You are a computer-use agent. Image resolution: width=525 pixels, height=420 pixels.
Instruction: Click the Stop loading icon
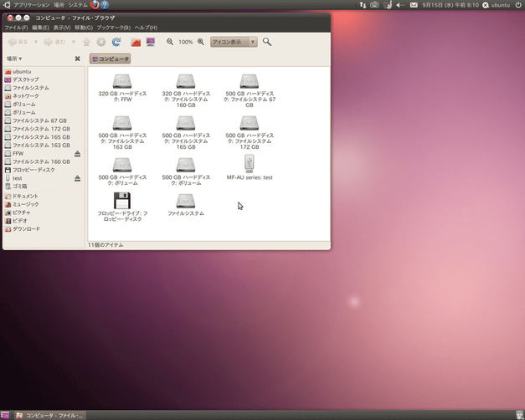[x=101, y=42]
